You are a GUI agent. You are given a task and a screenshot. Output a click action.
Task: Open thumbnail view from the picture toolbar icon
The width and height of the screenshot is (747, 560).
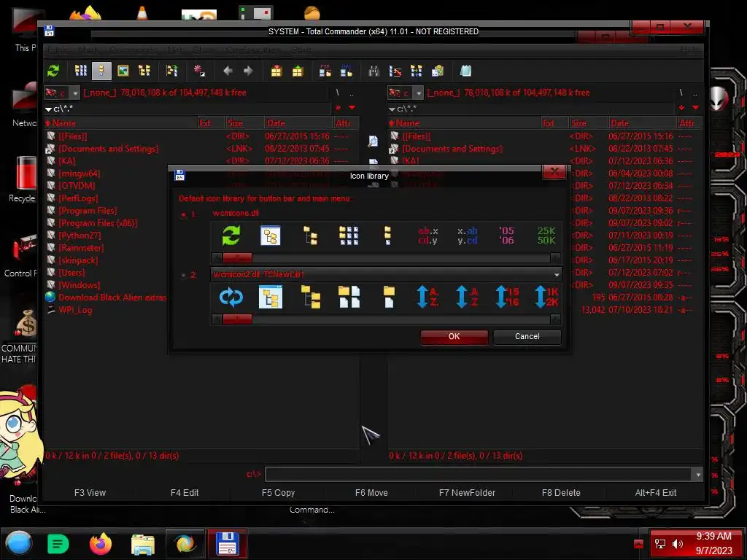(123, 71)
